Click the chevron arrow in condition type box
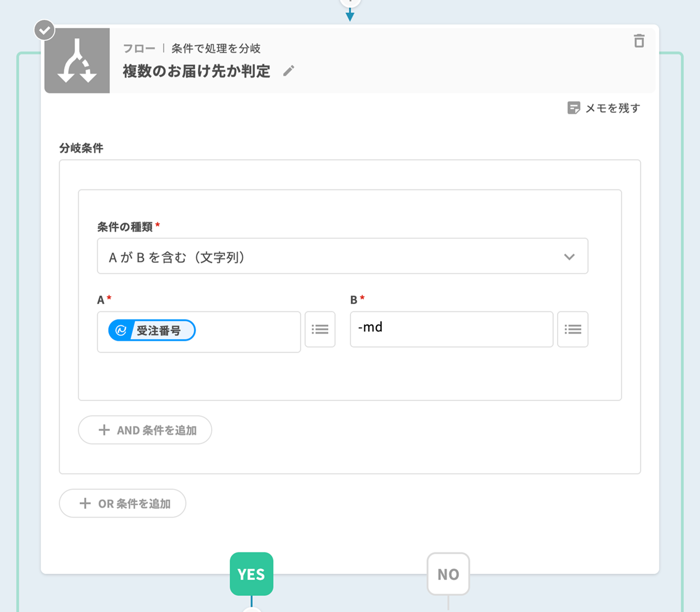 [x=569, y=257]
